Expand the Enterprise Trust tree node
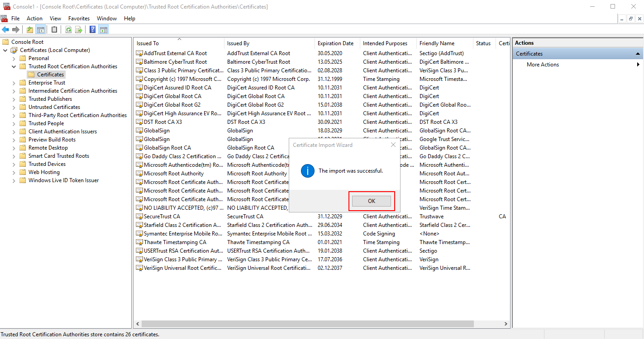644x339 pixels. tap(14, 82)
